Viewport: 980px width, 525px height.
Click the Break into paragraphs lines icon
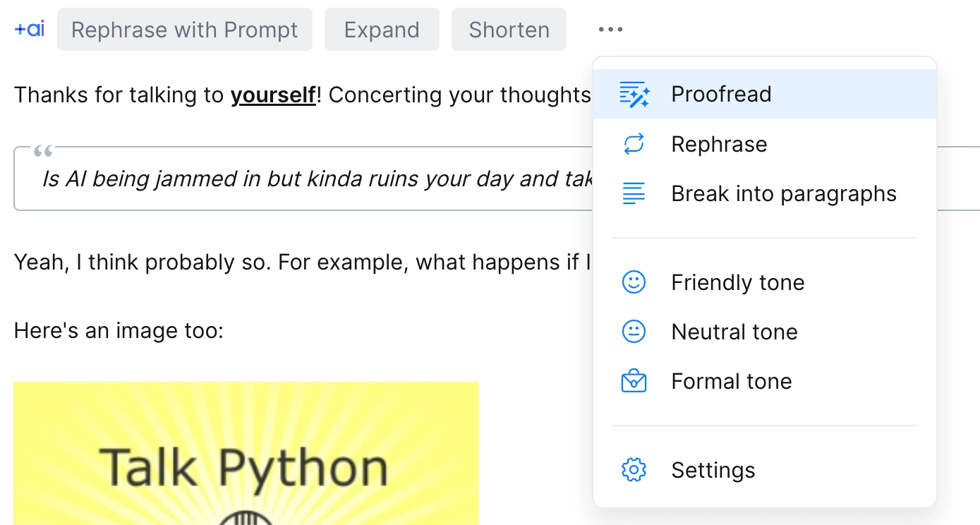[x=634, y=193]
